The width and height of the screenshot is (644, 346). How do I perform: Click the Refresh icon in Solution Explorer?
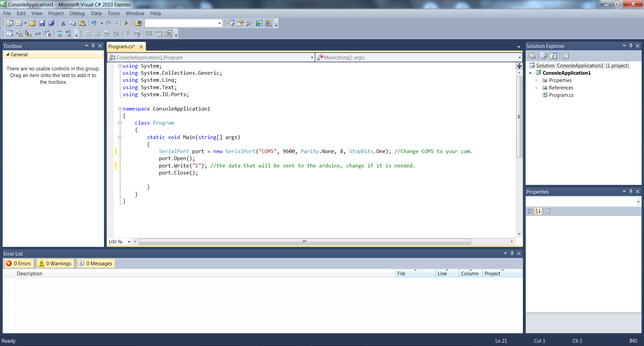(554, 56)
